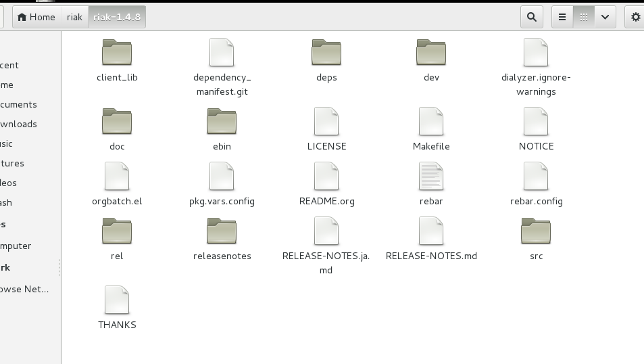This screenshot has width=644, height=364.
Task: Click the riak-1.4.8 path bar button
Action: [117, 17]
